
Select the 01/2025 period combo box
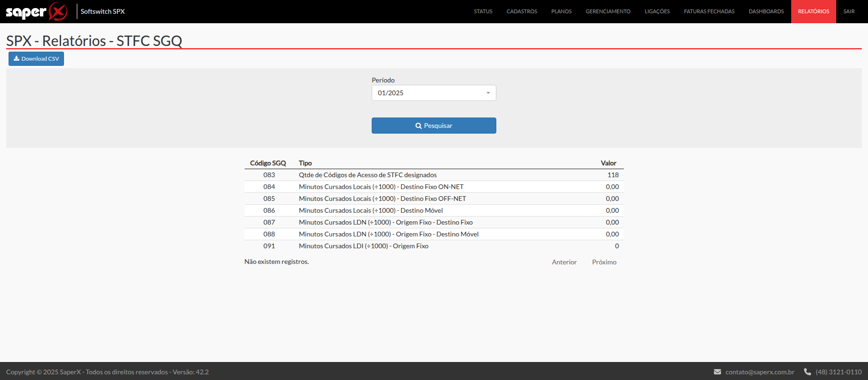tap(433, 93)
